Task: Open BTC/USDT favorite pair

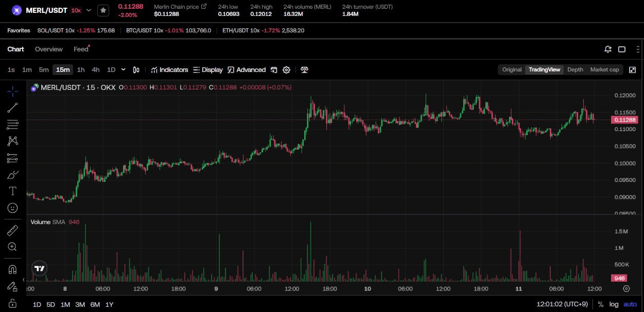Action: click(x=169, y=30)
